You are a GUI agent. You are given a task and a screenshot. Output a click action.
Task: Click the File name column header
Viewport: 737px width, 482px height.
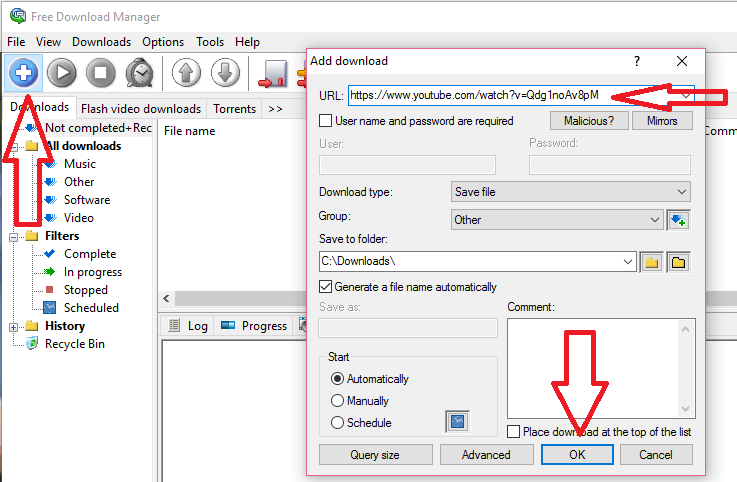(x=189, y=131)
